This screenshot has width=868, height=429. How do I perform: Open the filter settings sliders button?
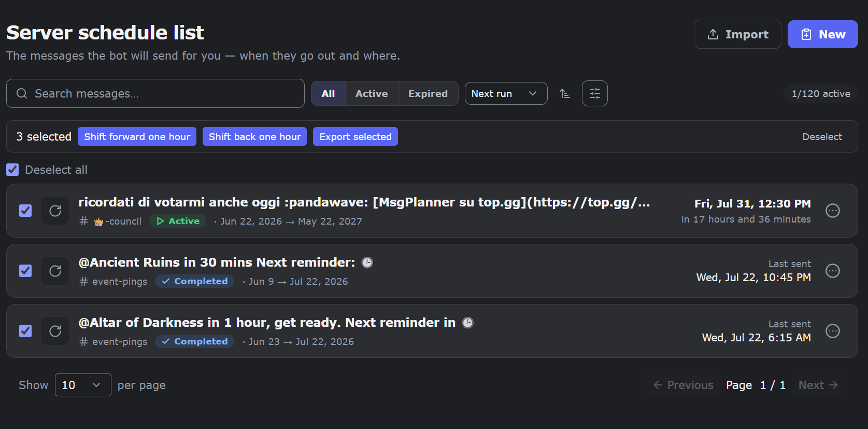tap(595, 93)
